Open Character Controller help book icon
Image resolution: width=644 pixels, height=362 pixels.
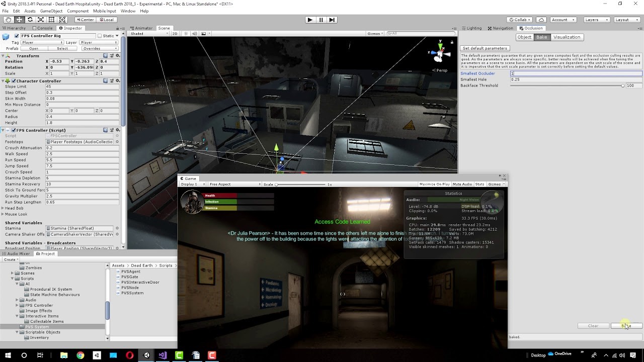[105, 80]
